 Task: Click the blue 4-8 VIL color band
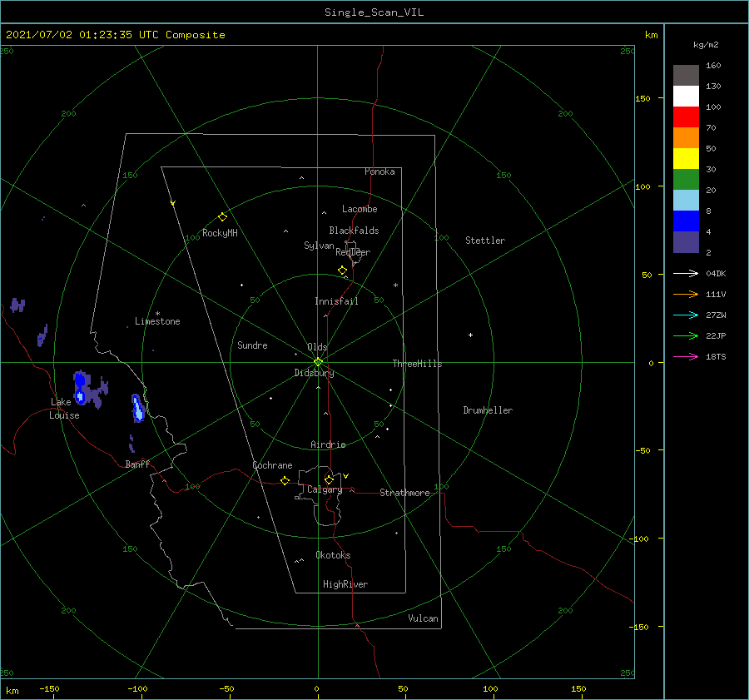tap(686, 221)
